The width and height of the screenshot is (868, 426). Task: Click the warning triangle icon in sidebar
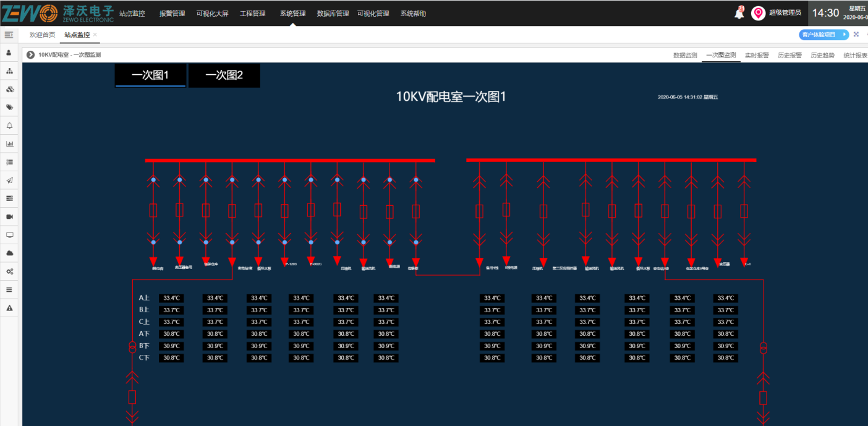click(x=9, y=308)
